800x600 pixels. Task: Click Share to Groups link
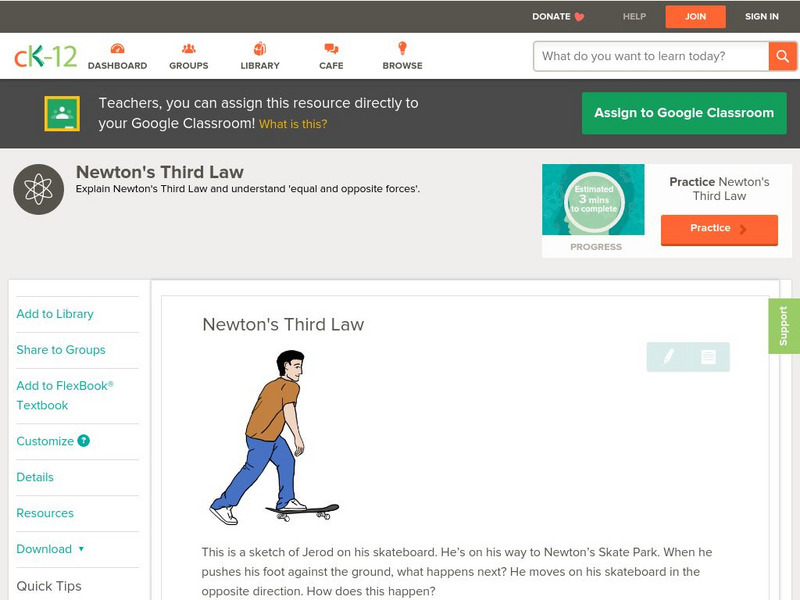point(61,350)
